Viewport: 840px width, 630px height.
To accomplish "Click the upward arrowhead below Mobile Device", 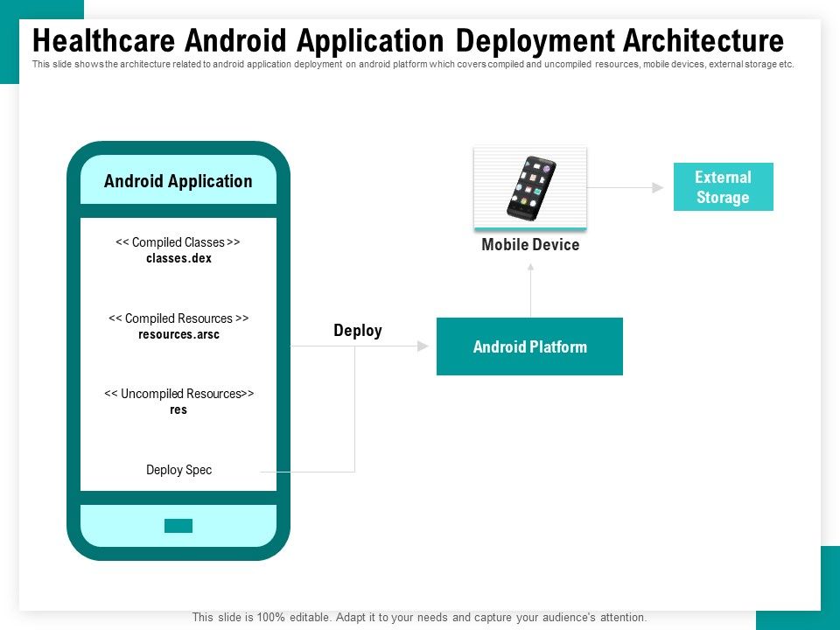I will pyautogui.click(x=530, y=267).
